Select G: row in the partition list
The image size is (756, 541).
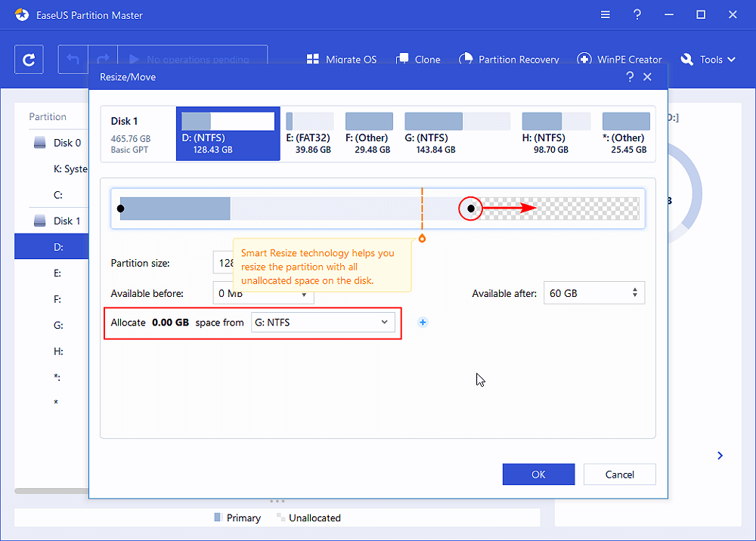tap(58, 325)
